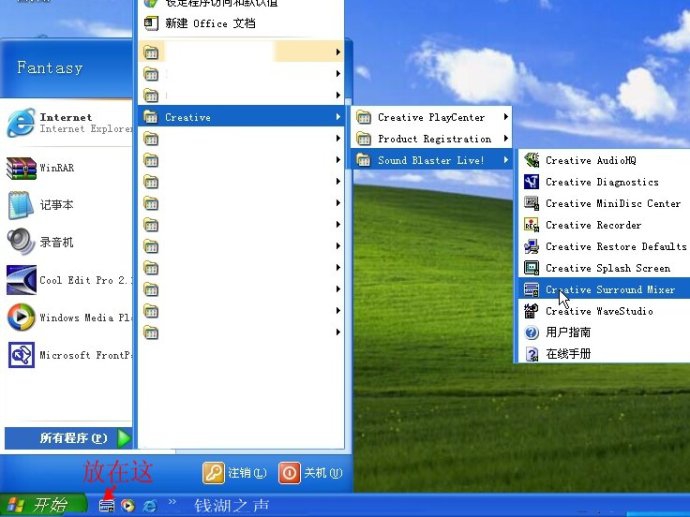Click 钱湖之声 taskbar text
690x517 pixels.
pos(231,506)
